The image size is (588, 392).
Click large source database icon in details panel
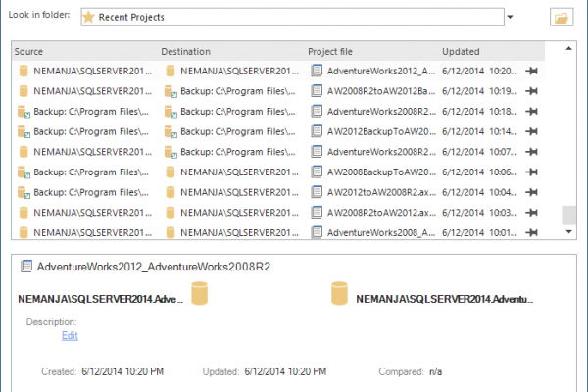pyautogui.click(x=200, y=293)
